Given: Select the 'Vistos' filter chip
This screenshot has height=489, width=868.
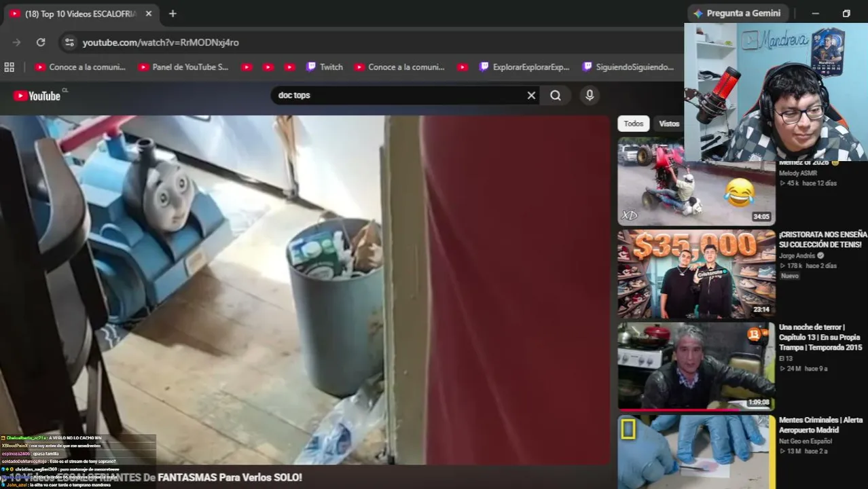Looking at the screenshot, I should 669,124.
